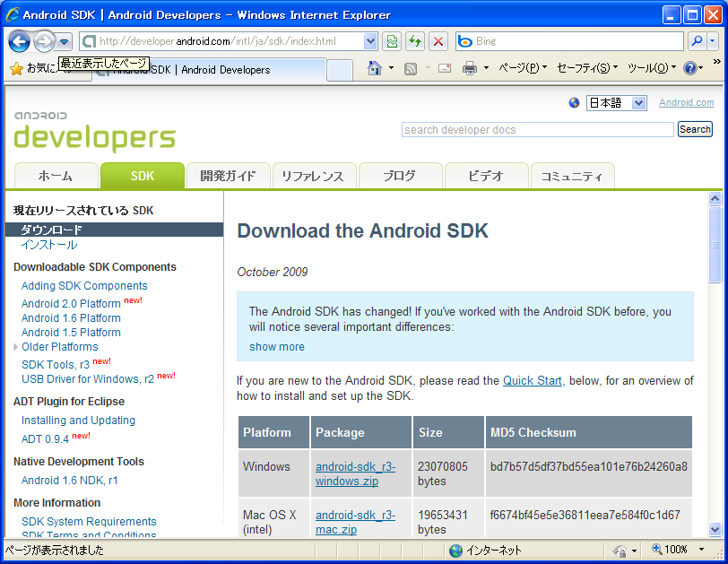Click the protected mode security icon in status bar

coord(620,551)
